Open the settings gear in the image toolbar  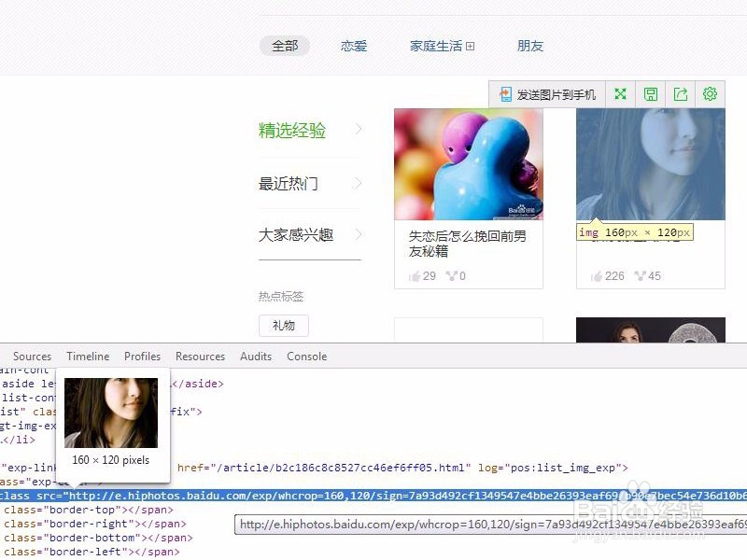(x=710, y=93)
